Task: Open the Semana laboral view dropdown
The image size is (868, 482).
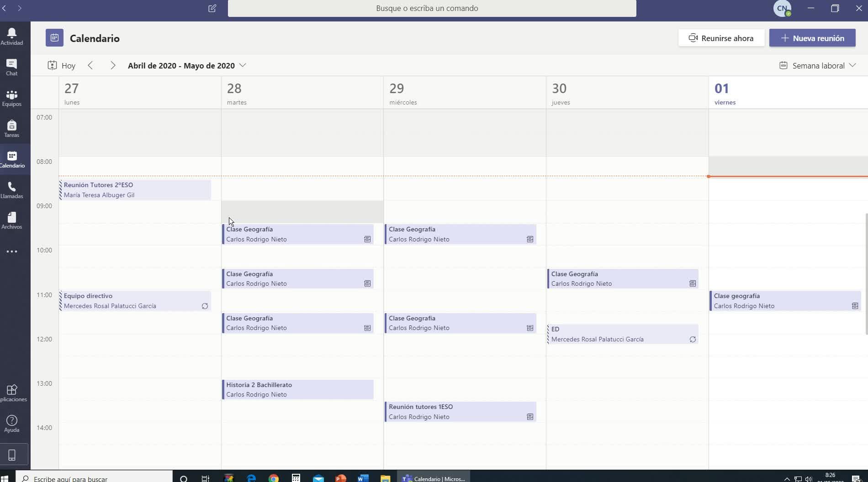Action: pyautogui.click(x=817, y=65)
